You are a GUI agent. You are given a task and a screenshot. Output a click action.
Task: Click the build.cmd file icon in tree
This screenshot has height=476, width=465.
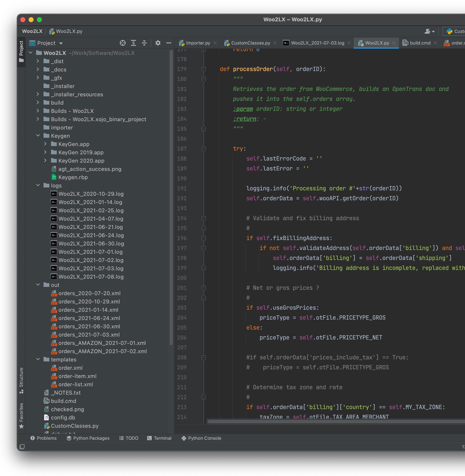pyautogui.click(x=46, y=401)
